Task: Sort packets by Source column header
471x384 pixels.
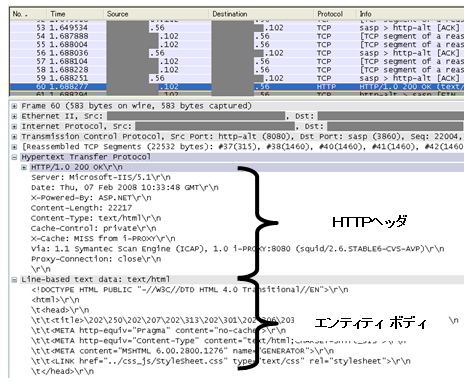Action: 157,14
